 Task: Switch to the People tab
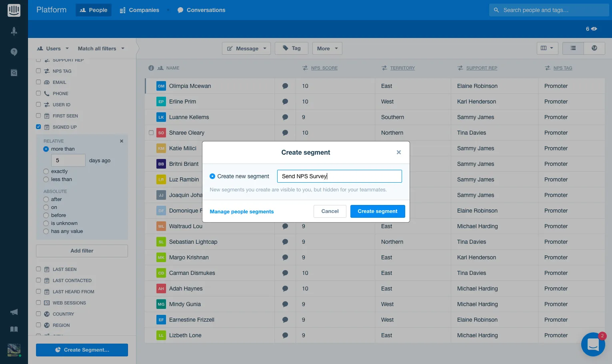pyautogui.click(x=94, y=10)
